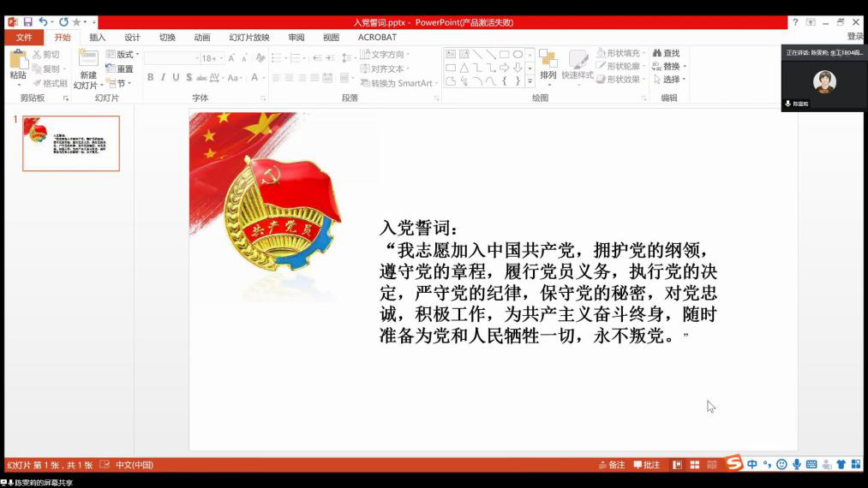This screenshot has width=868, height=488.
Task: Click the Communist Party badge image
Action: (x=282, y=213)
